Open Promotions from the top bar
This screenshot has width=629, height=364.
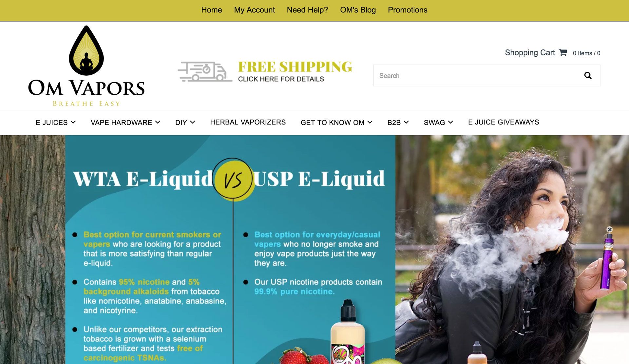click(408, 10)
